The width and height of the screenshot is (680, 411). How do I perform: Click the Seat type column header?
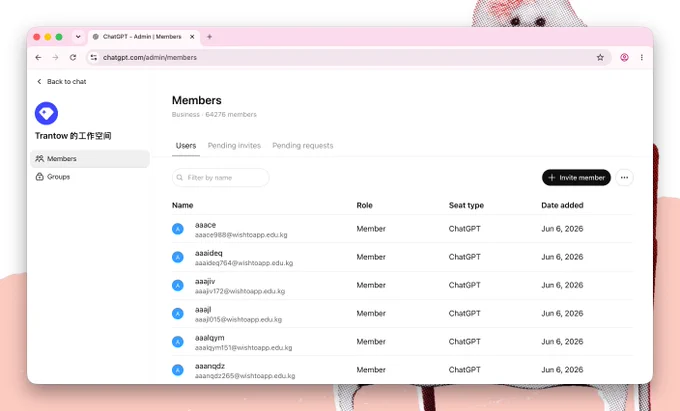click(x=466, y=206)
